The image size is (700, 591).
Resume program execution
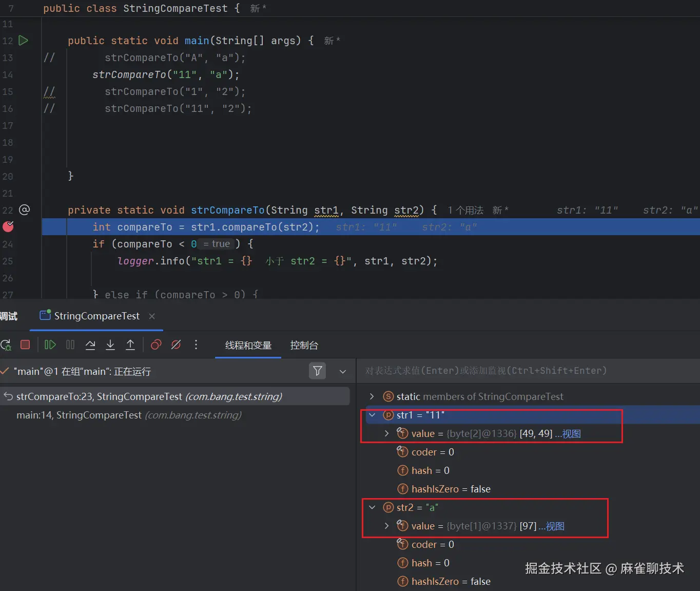(x=50, y=345)
